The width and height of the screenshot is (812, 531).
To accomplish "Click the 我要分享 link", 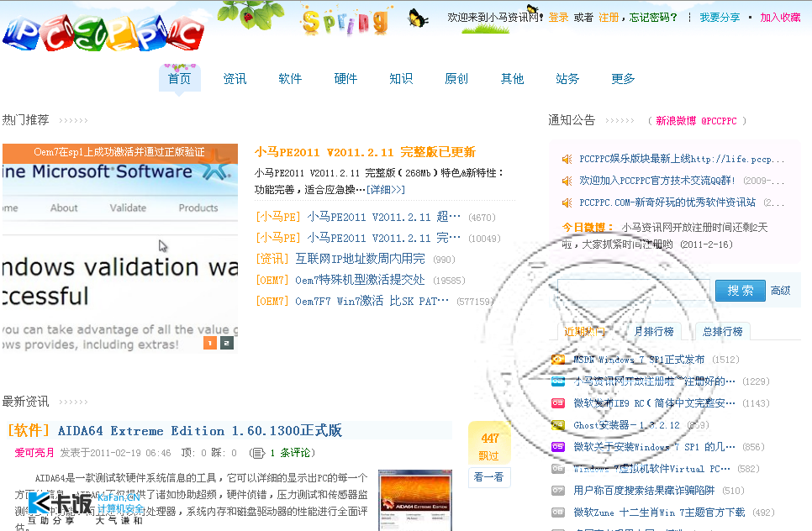I will [x=720, y=18].
